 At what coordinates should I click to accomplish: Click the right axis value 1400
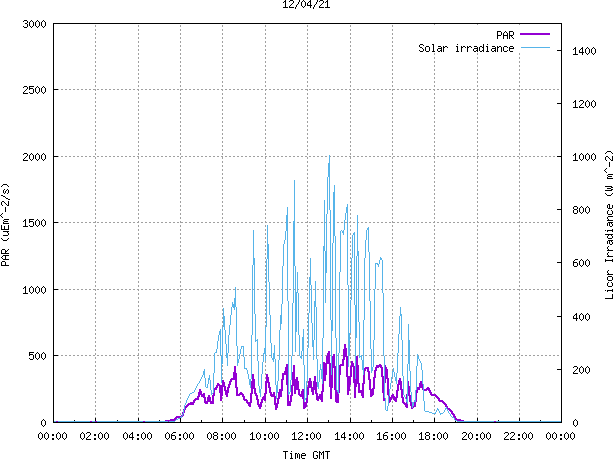click(x=584, y=51)
